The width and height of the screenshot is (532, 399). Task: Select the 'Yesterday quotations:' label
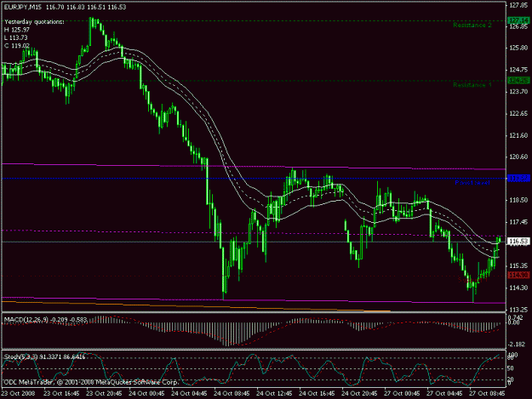[34, 22]
